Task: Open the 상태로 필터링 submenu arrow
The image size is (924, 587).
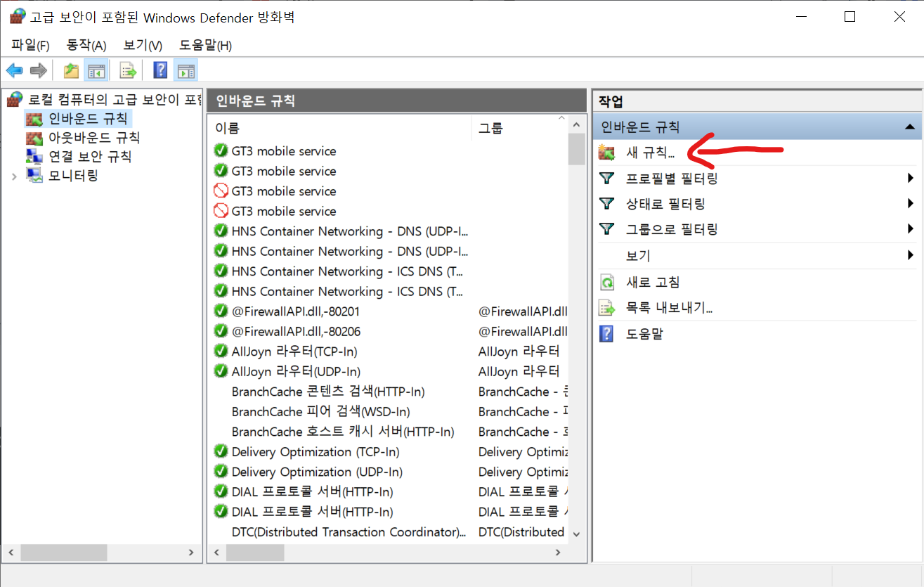Action: click(910, 204)
